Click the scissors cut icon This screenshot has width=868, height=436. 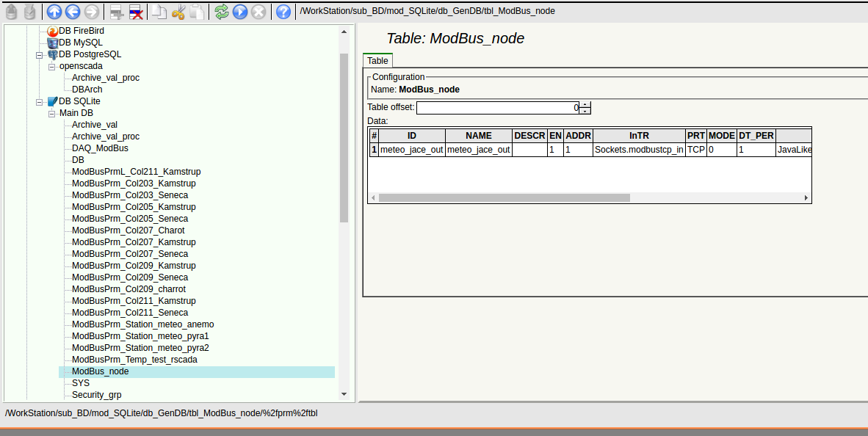(178, 11)
